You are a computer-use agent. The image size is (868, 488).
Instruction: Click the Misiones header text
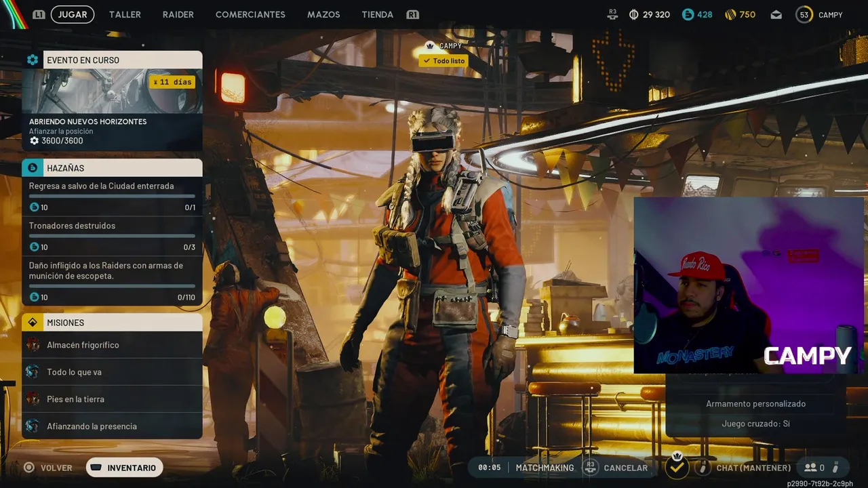[x=65, y=323]
